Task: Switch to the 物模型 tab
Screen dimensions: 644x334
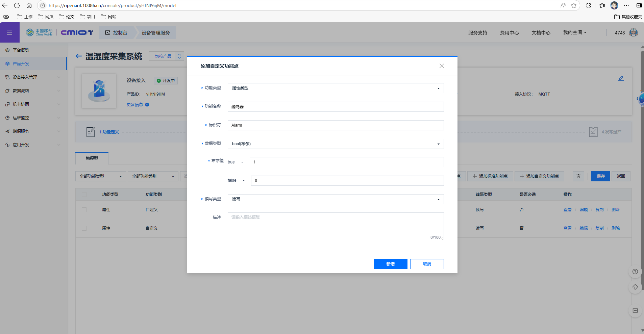Action: [x=92, y=158]
